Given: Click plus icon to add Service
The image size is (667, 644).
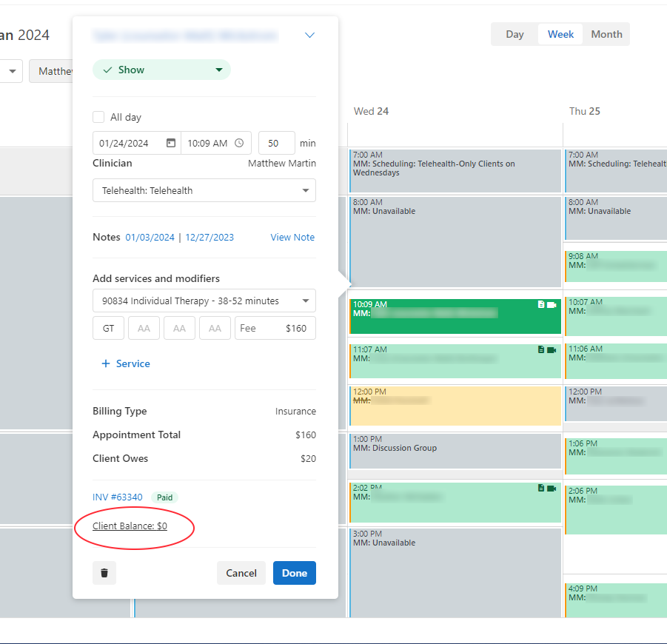Looking at the screenshot, I should [x=106, y=363].
